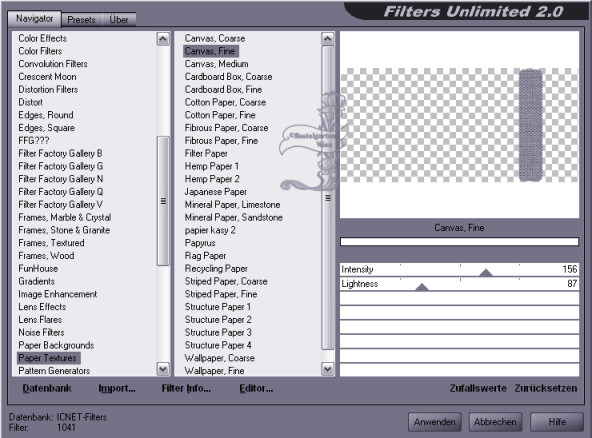Open the Über tab
592x438 pixels.
coord(119,20)
